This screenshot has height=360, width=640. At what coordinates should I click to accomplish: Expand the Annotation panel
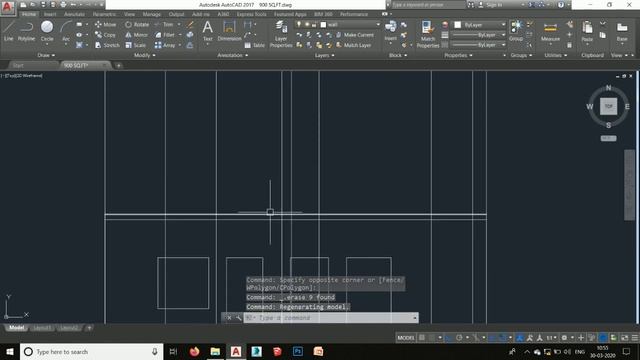232,55
